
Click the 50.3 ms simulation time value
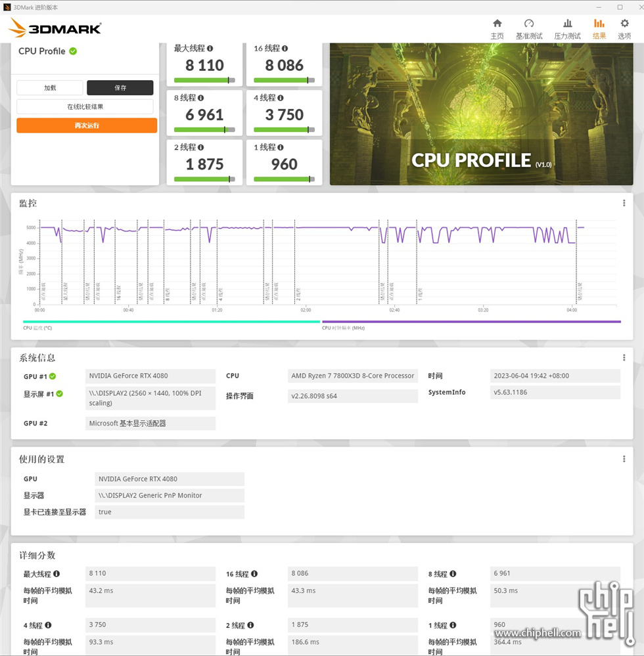tap(555, 595)
